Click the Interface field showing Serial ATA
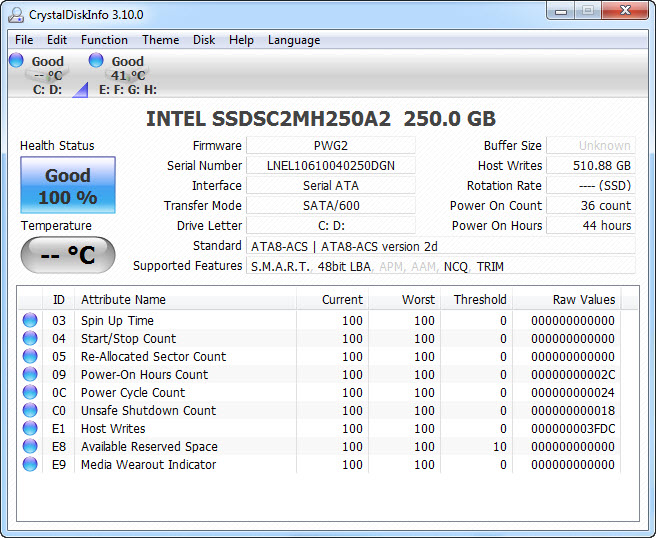This screenshot has width=656, height=538. pyautogui.click(x=331, y=185)
